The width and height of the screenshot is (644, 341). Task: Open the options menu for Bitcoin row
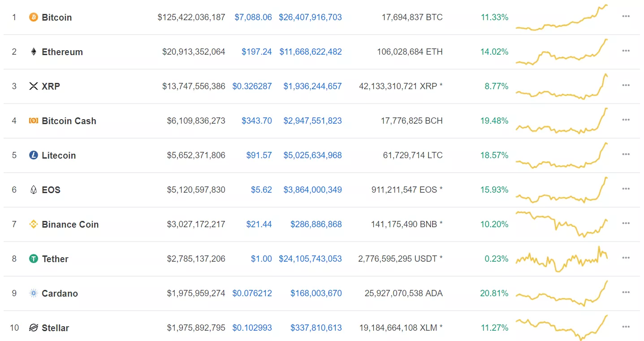[626, 16]
